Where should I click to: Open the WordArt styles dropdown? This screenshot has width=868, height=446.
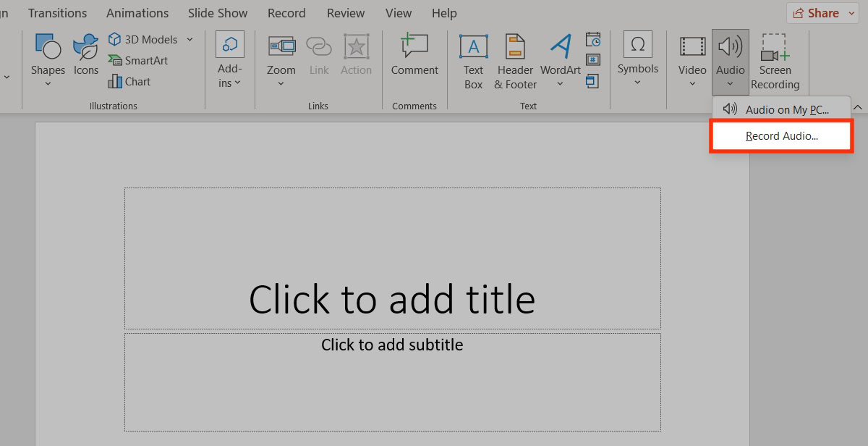click(560, 62)
